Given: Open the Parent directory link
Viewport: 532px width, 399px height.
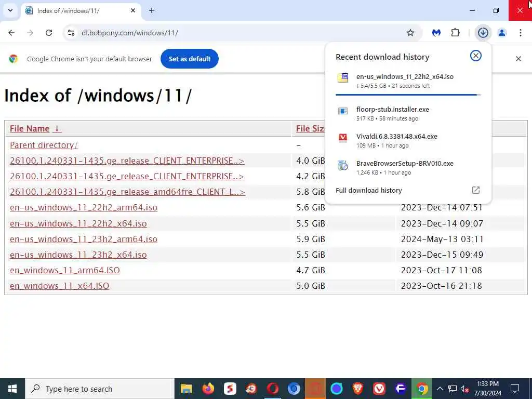Looking at the screenshot, I should point(44,145).
